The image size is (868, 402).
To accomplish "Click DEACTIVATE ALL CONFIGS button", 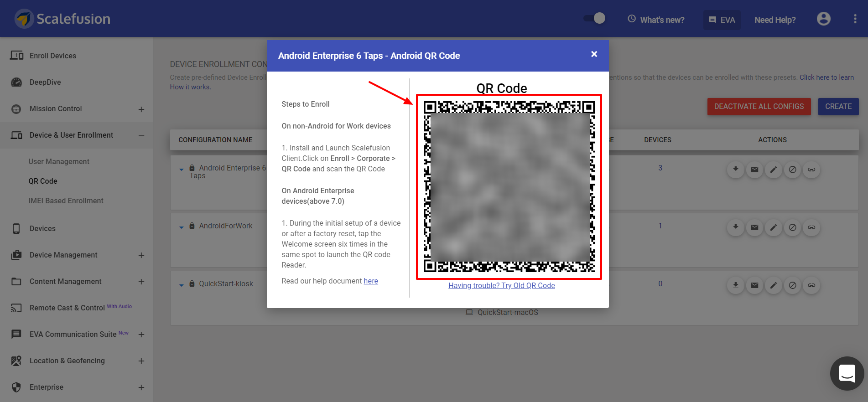I will click(759, 106).
